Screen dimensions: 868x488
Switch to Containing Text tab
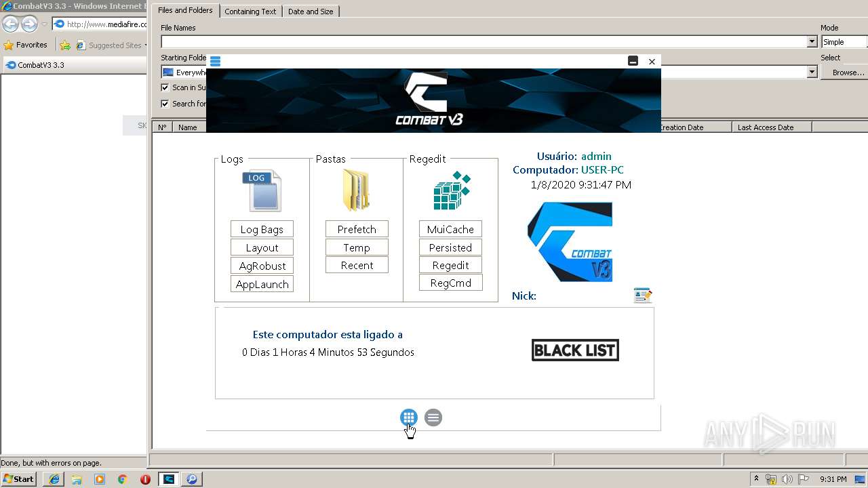click(x=250, y=12)
